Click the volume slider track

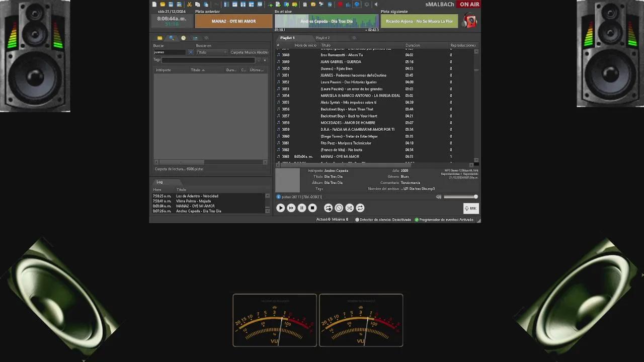click(x=460, y=197)
